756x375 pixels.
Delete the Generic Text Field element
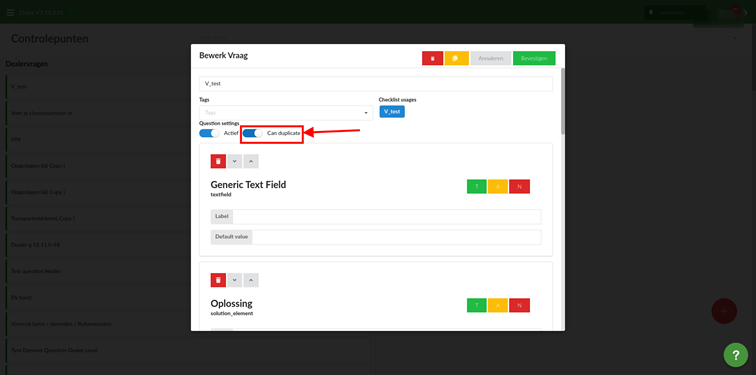[218, 161]
